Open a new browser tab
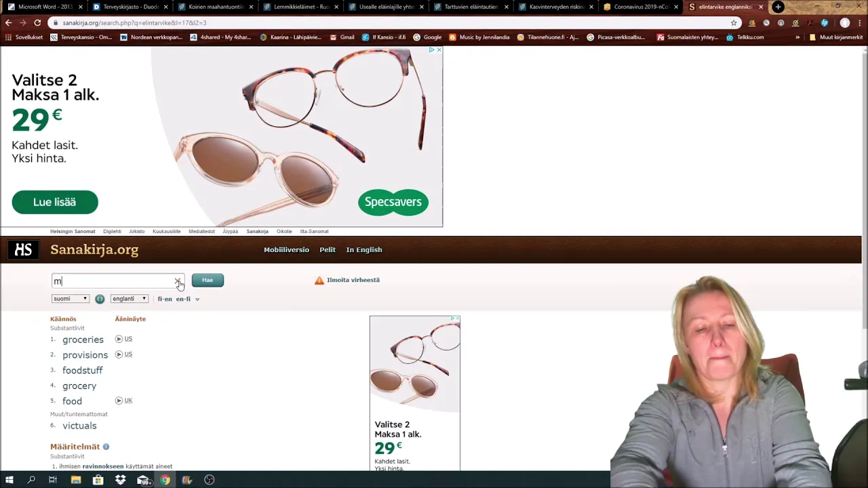The width and height of the screenshot is (868, 488). [778, 7]
